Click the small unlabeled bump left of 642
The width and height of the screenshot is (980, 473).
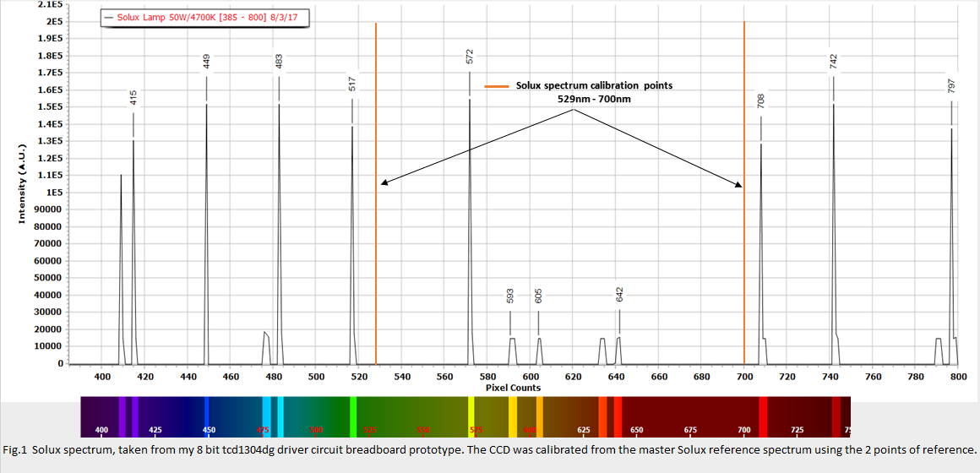(x=602, y=351)
